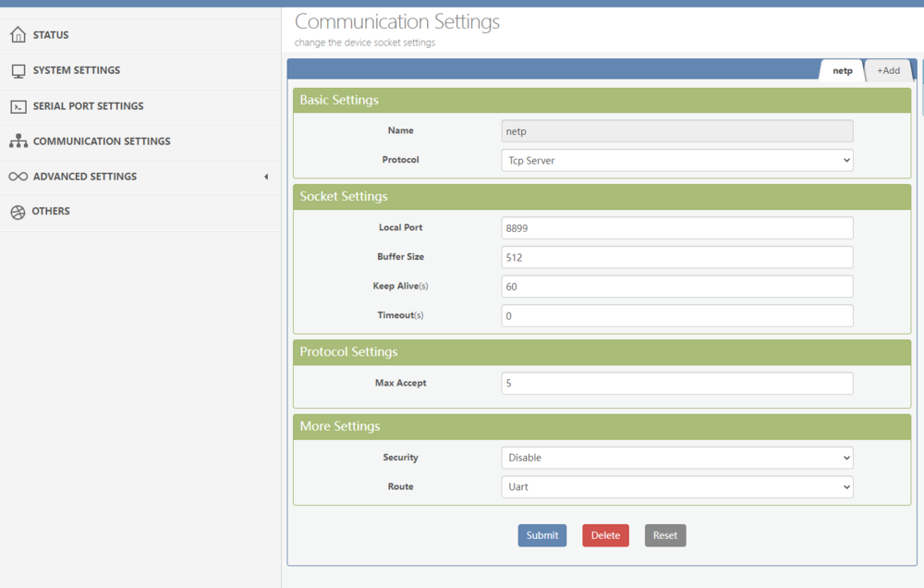Screen dimensions: 924x588
Task: Open the Route dropdown
Action: 676,487
